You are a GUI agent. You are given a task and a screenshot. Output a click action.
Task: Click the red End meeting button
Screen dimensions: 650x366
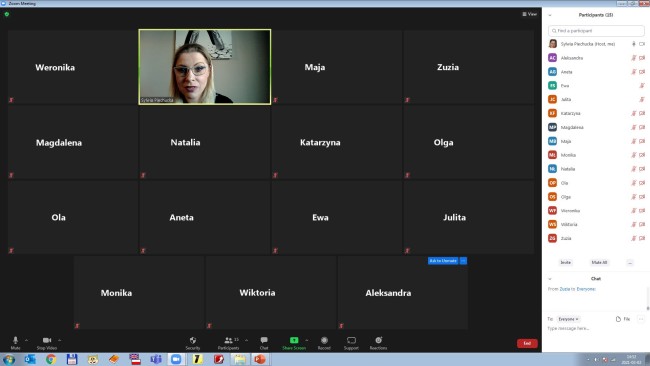coord(527,343)
